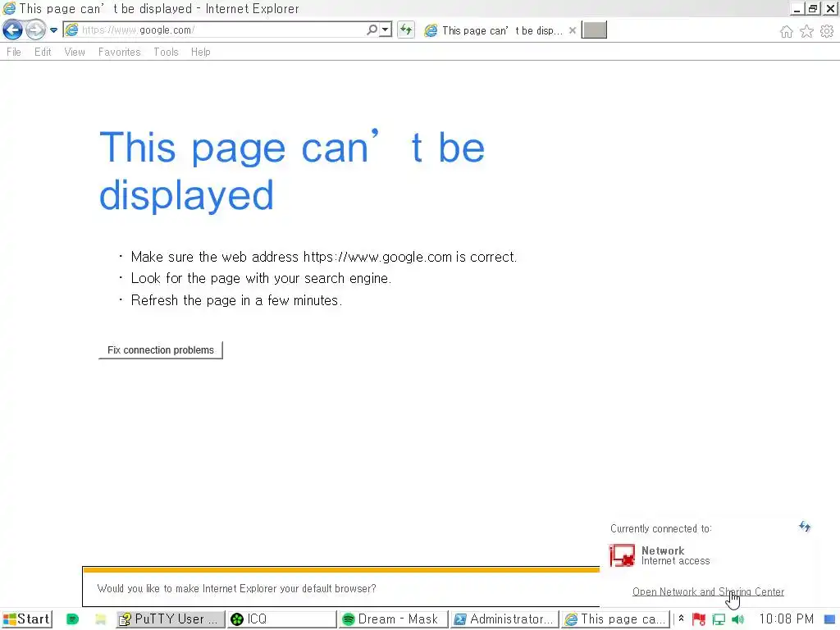Click the Forward arrow navigation button
This screenshot has width=840, height=630.
coord(35,30)
